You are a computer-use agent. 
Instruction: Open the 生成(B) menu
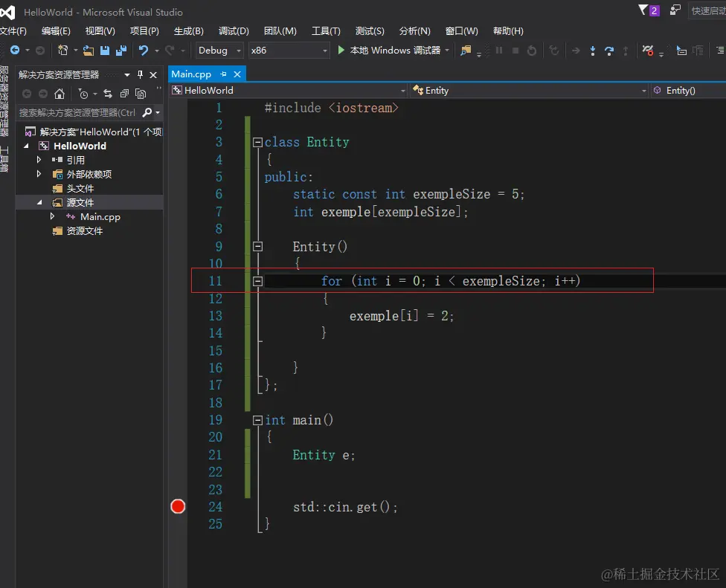[x=188, y=30]
